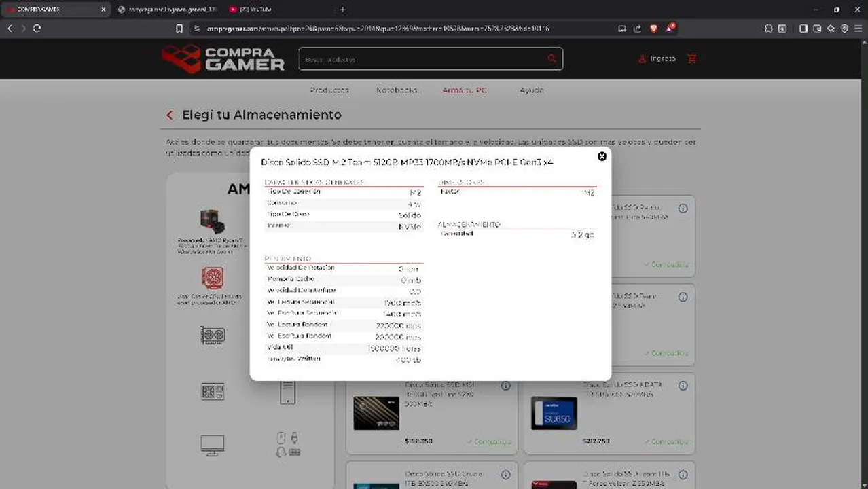The image size is (868, 489).
Task: Select the MSI SSD product thumbnail
Action: [376, 413]
